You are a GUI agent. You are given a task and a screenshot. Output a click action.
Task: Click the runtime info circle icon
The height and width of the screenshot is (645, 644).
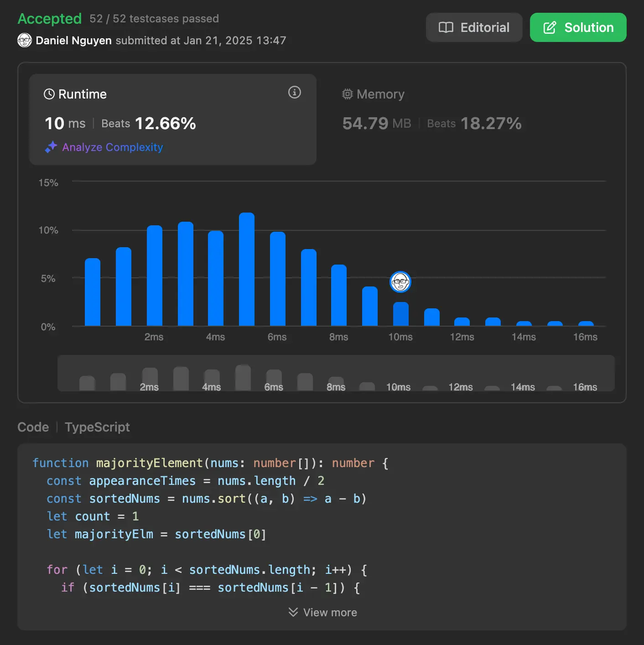(x=295, y=93)
